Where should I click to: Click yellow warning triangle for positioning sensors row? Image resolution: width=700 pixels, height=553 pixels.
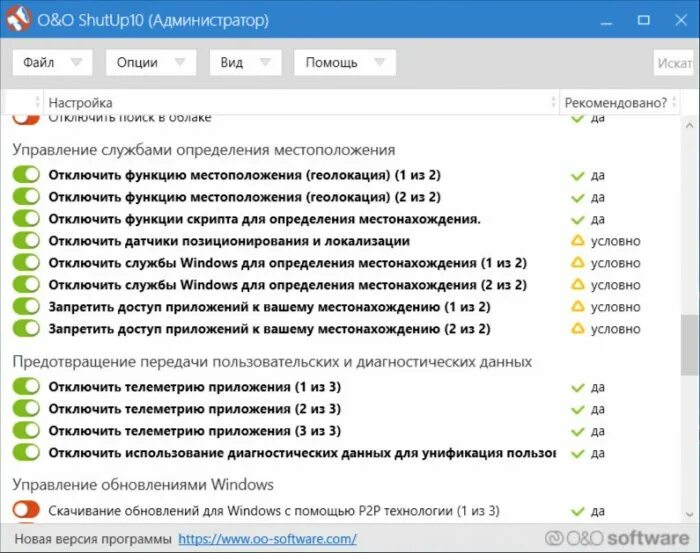578,241
